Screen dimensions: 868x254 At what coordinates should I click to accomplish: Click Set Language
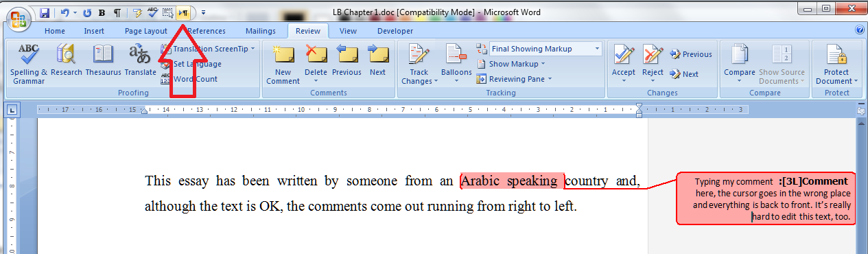click(x=191, y=64)
